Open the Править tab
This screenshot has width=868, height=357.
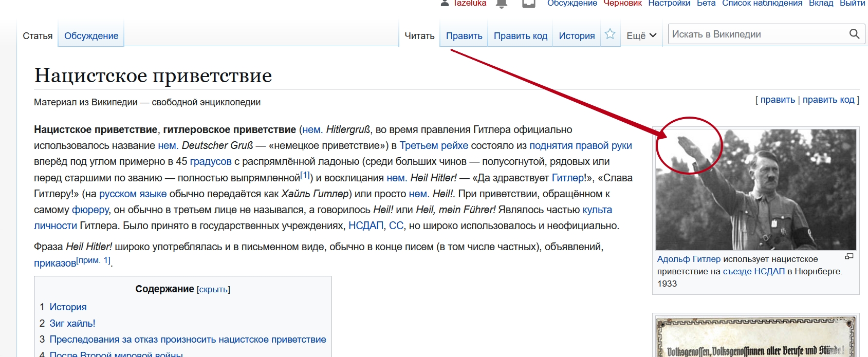(x=464, y=35)
